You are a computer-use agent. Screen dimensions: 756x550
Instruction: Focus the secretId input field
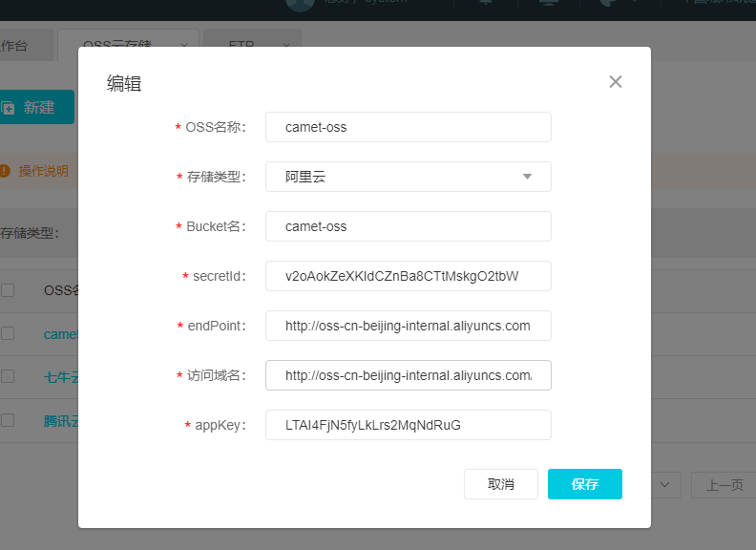tap(409, 276)
